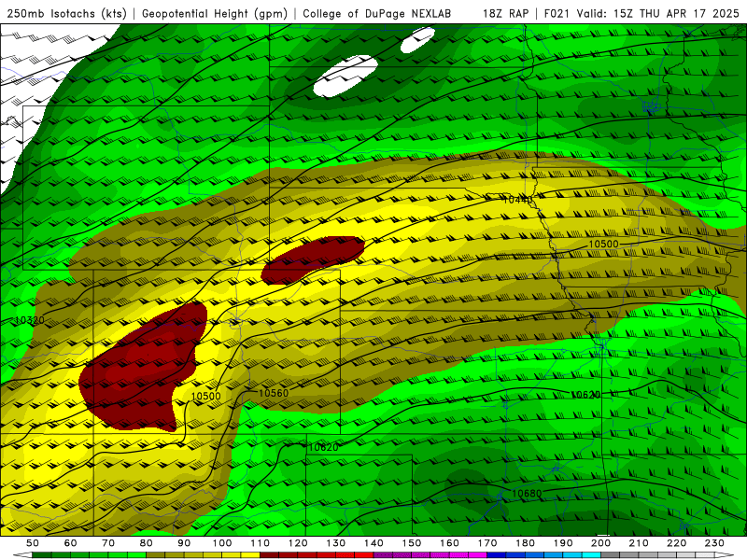This screenshot has width=747, height=560.
Task: Click the dark red swatch right after 110
Action: pos(270,555)
